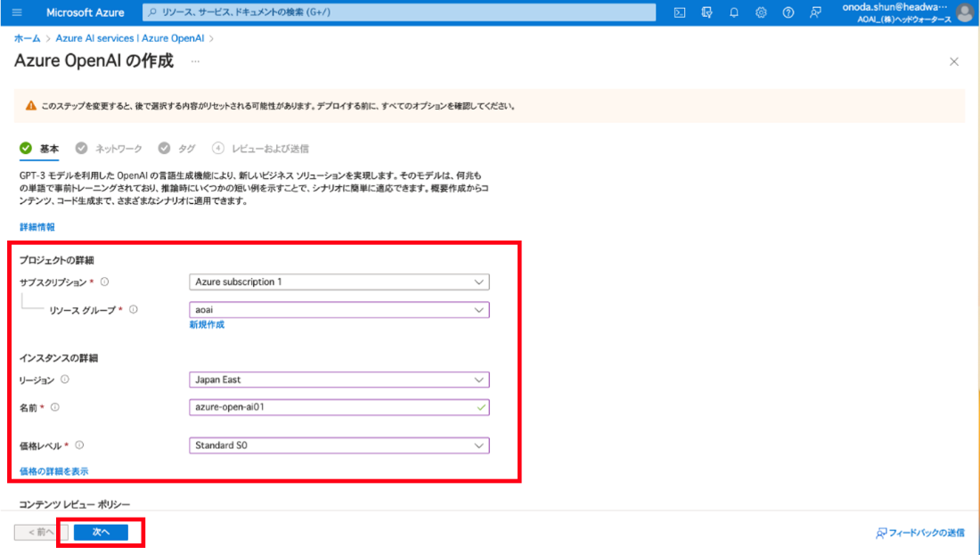Open the account avatar menu
This screenshot has width=980, height=555.
(966, 12)
